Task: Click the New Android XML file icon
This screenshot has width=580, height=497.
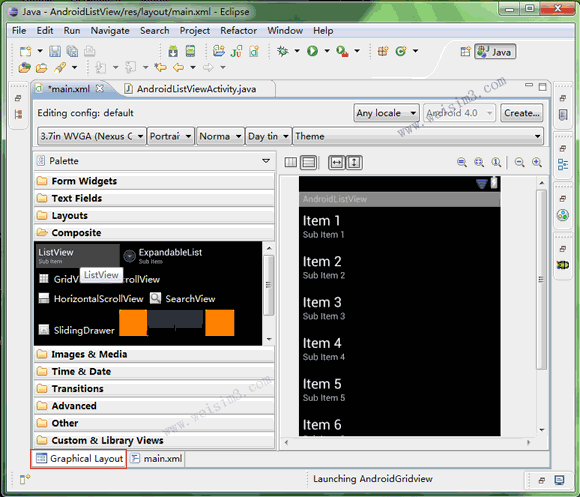Action: (x=254, y=51)
